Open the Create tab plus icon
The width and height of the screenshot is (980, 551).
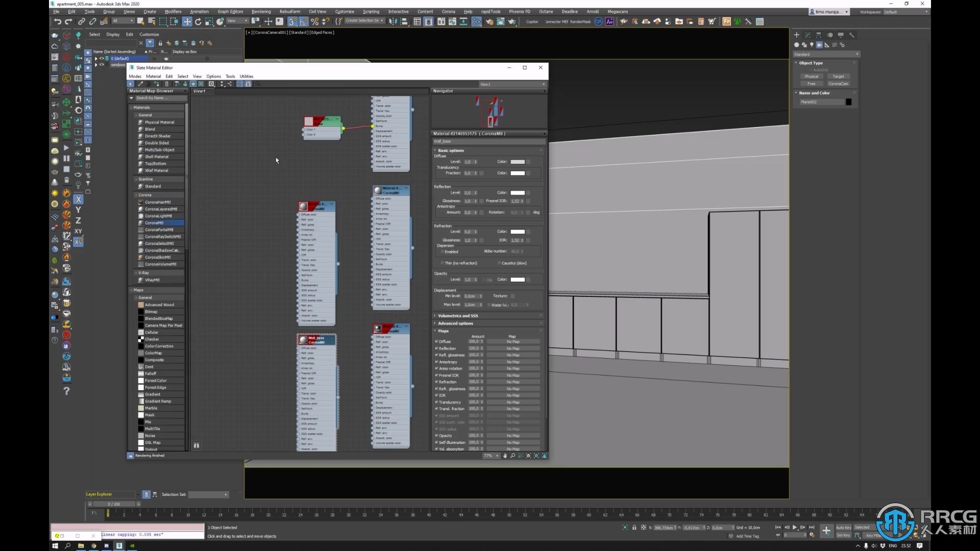coord(796,35)
